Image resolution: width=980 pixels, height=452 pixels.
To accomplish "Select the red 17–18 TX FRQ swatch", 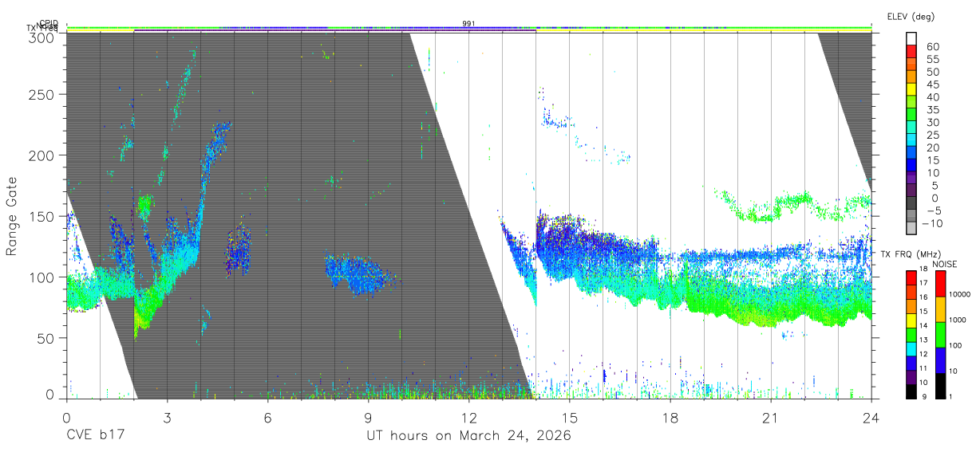I will [912, 277].
